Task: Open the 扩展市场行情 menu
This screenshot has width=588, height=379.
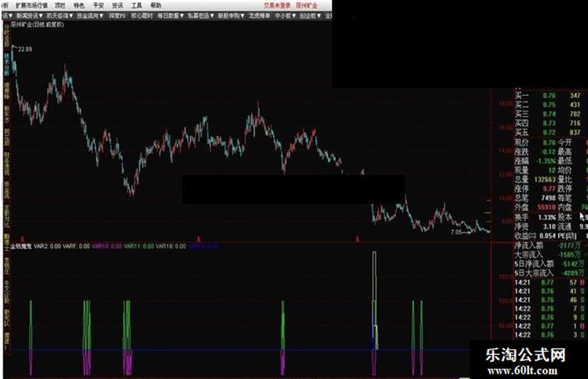Action: click(32, 5)
